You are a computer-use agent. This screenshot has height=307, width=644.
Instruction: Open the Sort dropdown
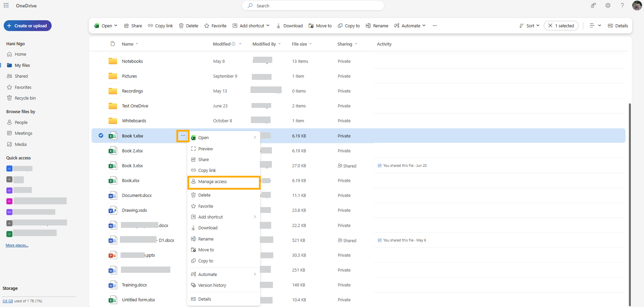pyautogui.click(x=529, y=26)
